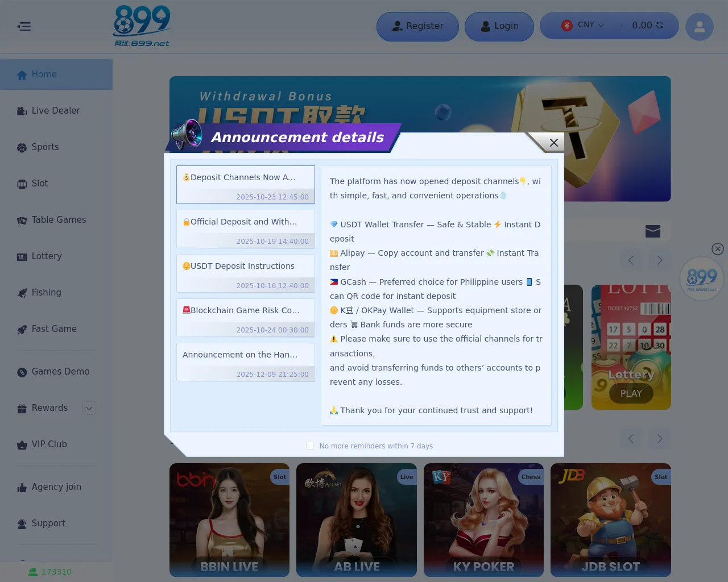The image size is (728, 582).
Task: Open the VIP Club menu item
Action: coord(56,444)
